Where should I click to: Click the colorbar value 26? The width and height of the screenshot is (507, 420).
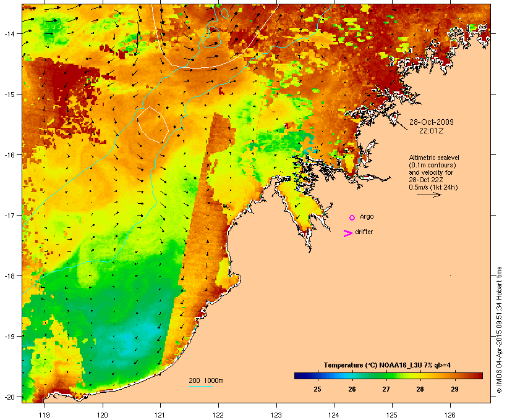click(x=352, y=389)
